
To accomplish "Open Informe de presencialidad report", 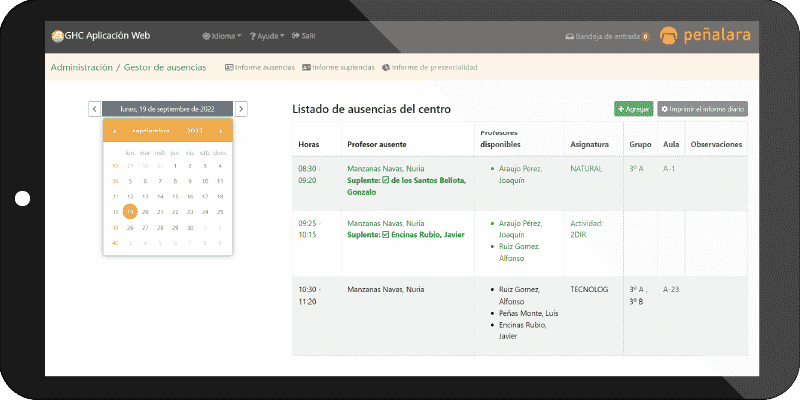I will [x=430, y=67].
